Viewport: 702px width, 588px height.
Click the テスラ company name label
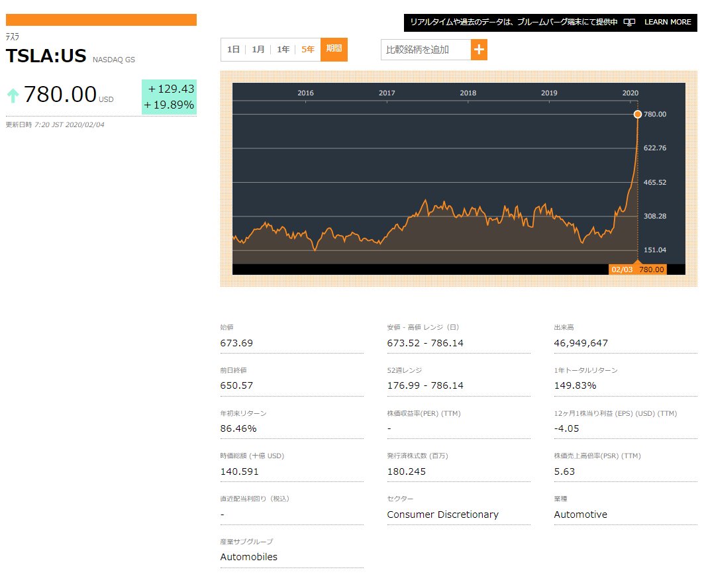pyautogui.click(x=12, y=36)
